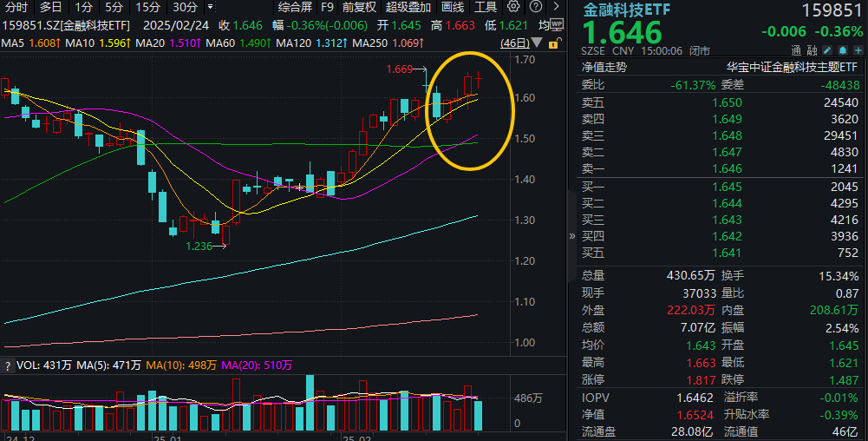Click the 通 badge
This screenshot has width=868, height=441.
click(x=797, y=51)
